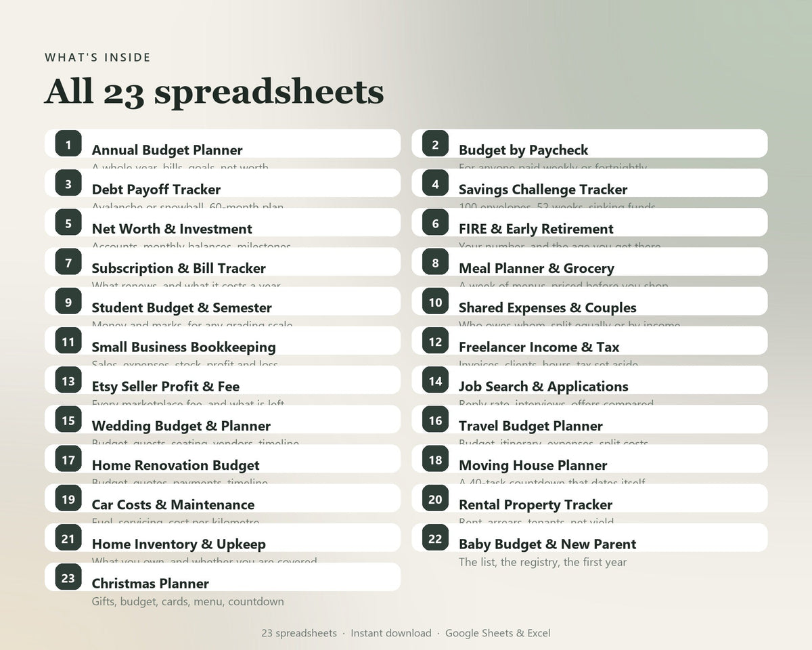Click number badge 23 beside Christmas Planner
812x650 pixels.
pyautogui.click(x=68, y=578)
